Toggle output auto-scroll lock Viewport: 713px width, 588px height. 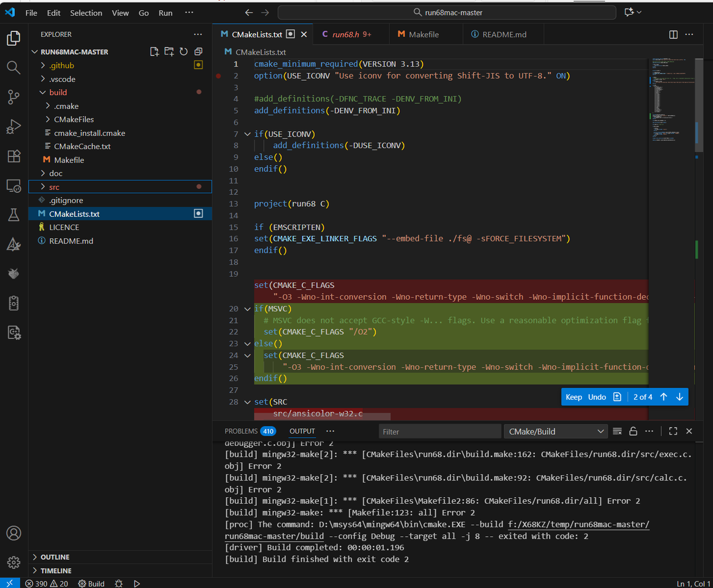pyautogui.click(x=633, y=431)
